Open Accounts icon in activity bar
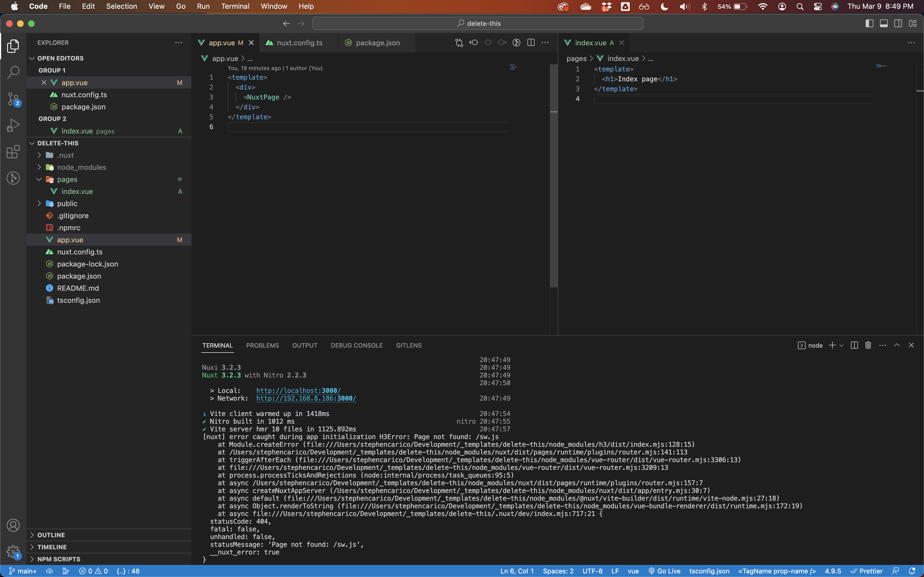924x577 pixels. coord(13,525)
